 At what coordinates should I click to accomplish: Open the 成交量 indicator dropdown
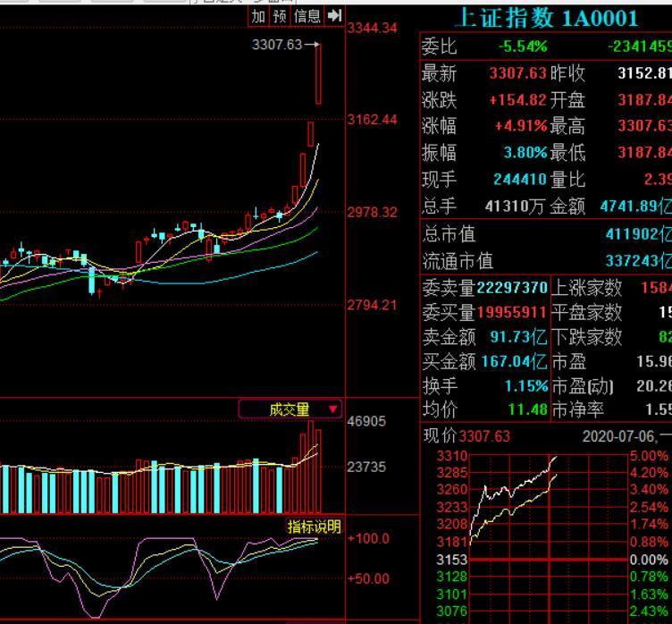pos(290,409)
